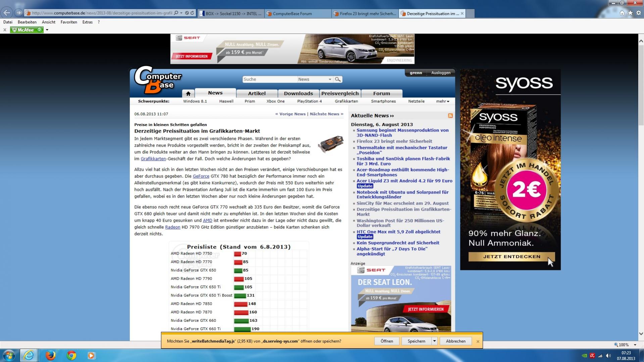Image resolution: width=644 pixels, height=362 pixels.
Task: Switch to the BOX Sockel 1150 INTEL tab
Action: (231, 13)
